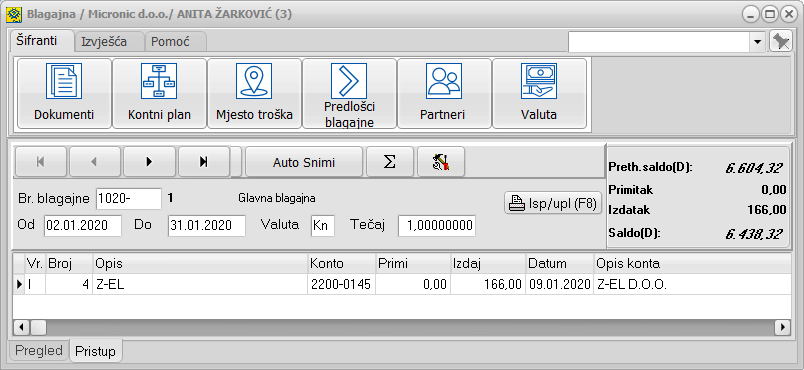Select the Pristup bottom tab
The width and height of the screenshot is (804, 370).
coord(96,352)
